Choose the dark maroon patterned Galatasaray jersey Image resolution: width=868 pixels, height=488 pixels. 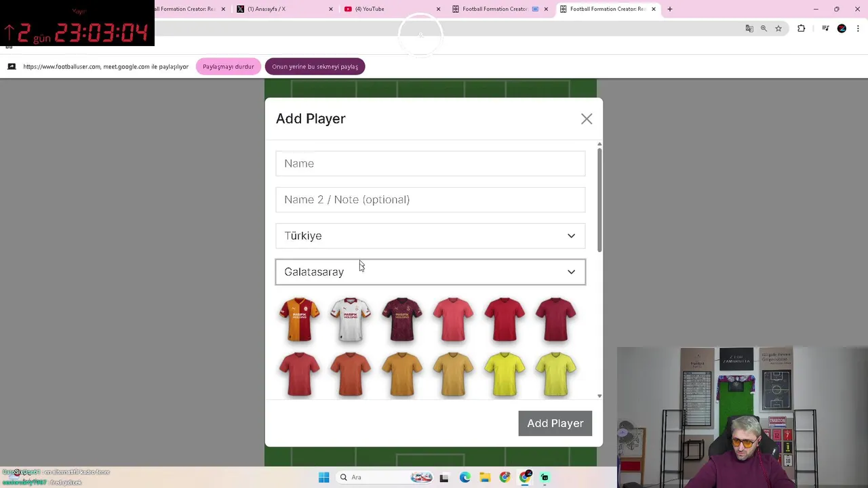click(x=402, y=319)
